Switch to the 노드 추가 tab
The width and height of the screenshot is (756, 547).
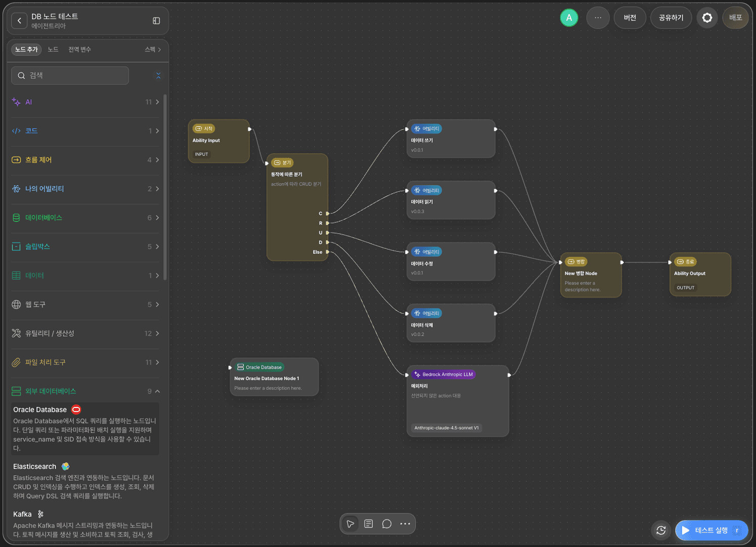(26, 50)
